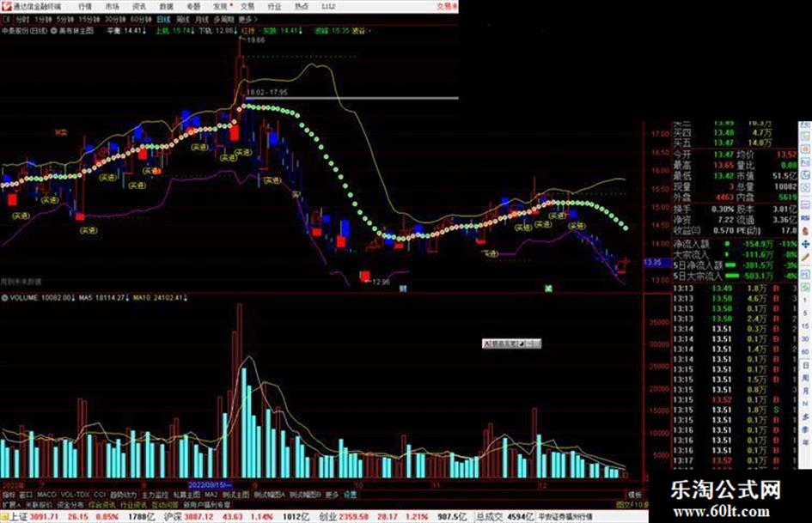Click the 周 weekly shortcut in sidebar

coord(805,379)
